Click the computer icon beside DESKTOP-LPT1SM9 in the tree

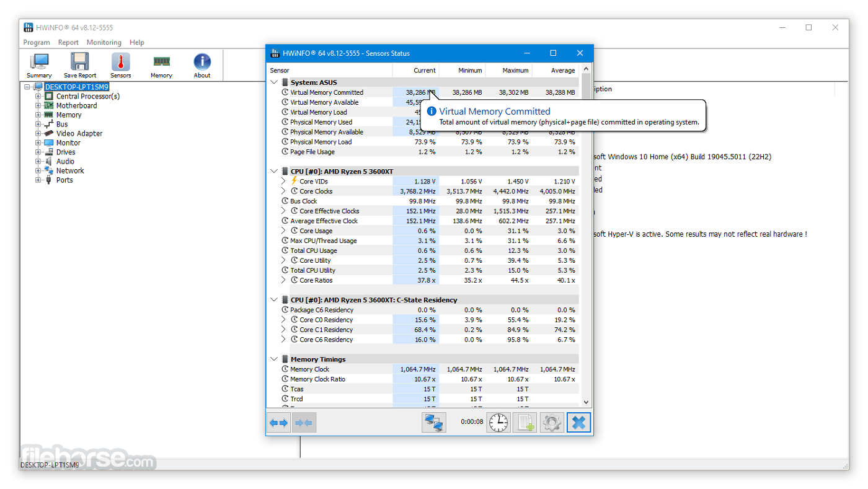pyautogui.click(x=38, y=87)
